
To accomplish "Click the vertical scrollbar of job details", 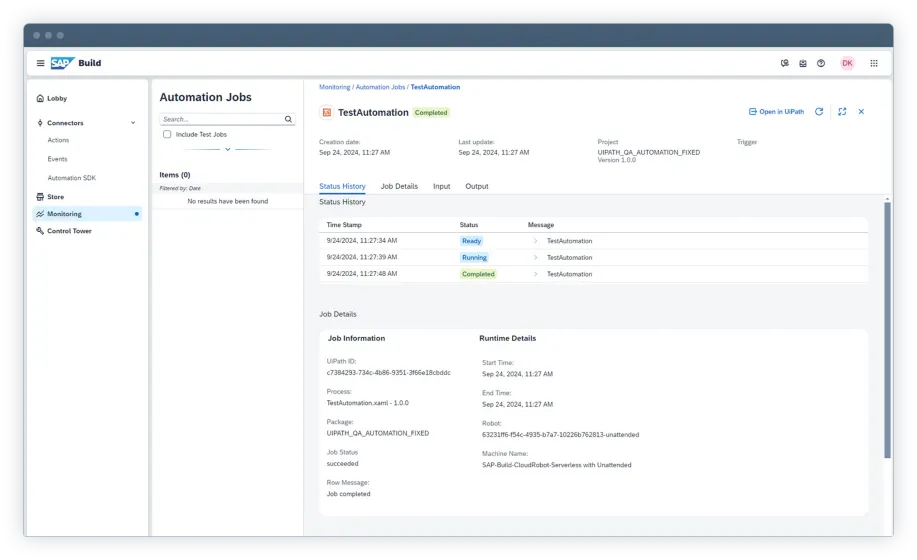I will click(x=886, y=330).
